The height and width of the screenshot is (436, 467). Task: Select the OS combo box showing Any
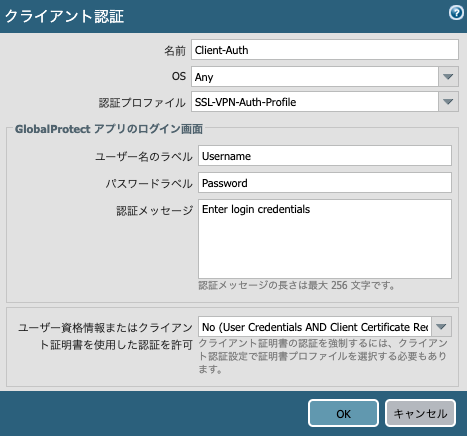tap(315, 77)
